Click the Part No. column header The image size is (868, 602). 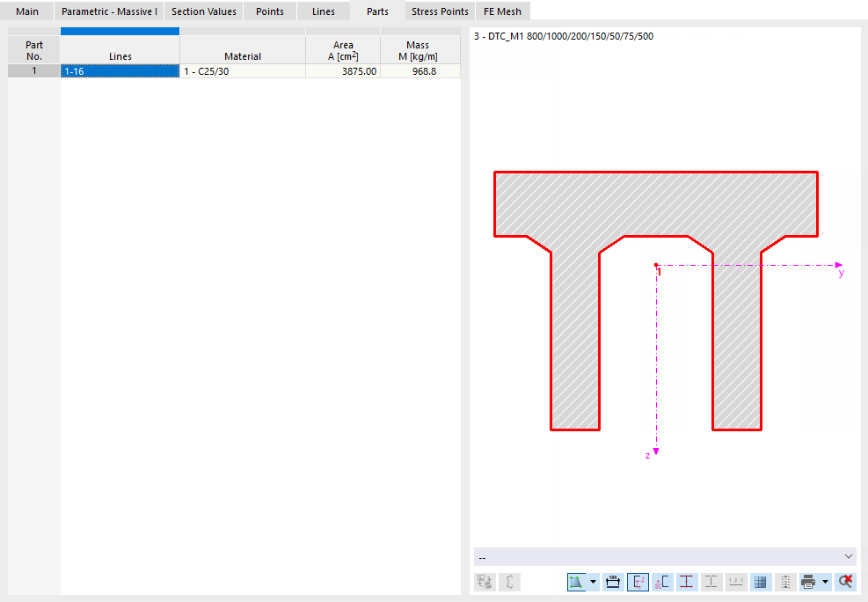click(x=33, y=50)
